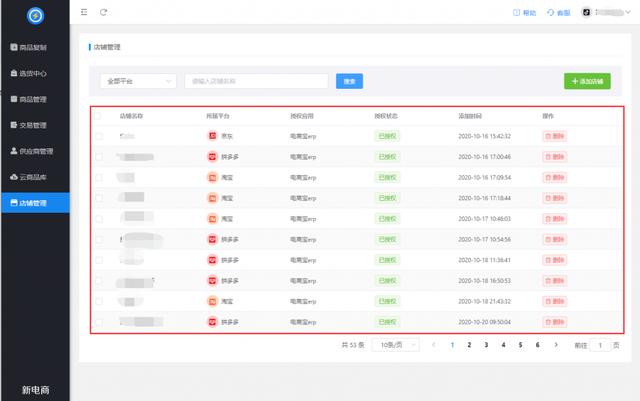Check the row added 17:00:46

coord(99,157)
